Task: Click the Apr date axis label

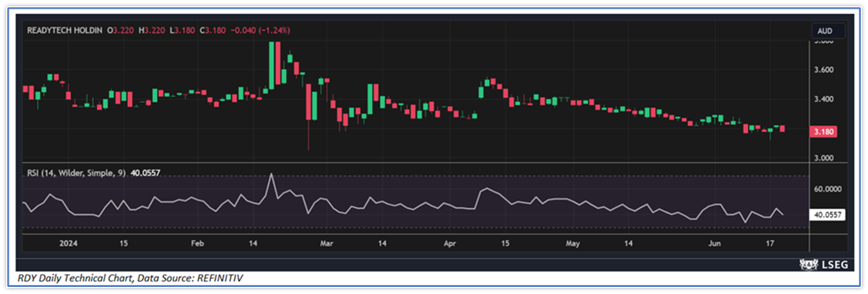Action: click(x=450, y=243)
